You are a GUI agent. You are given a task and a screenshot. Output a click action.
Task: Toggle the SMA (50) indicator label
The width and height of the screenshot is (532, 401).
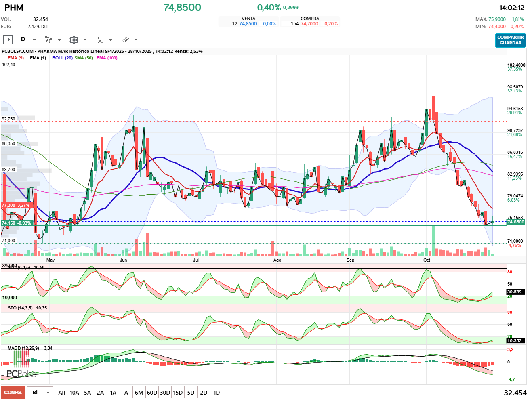coord(84,58)
